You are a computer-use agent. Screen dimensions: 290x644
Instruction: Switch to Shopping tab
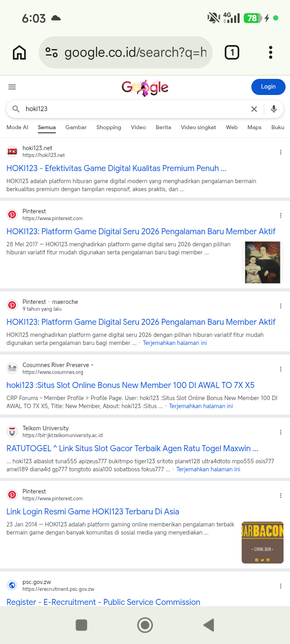[109, 127]
